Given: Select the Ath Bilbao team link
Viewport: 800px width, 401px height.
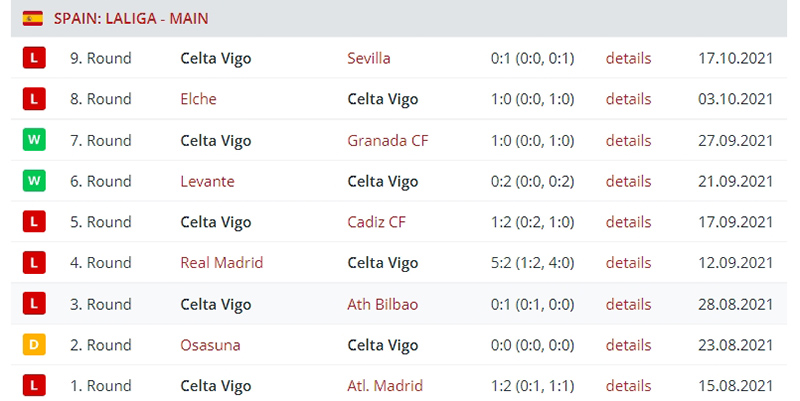Looking at the screenshot, I should 383,304.
